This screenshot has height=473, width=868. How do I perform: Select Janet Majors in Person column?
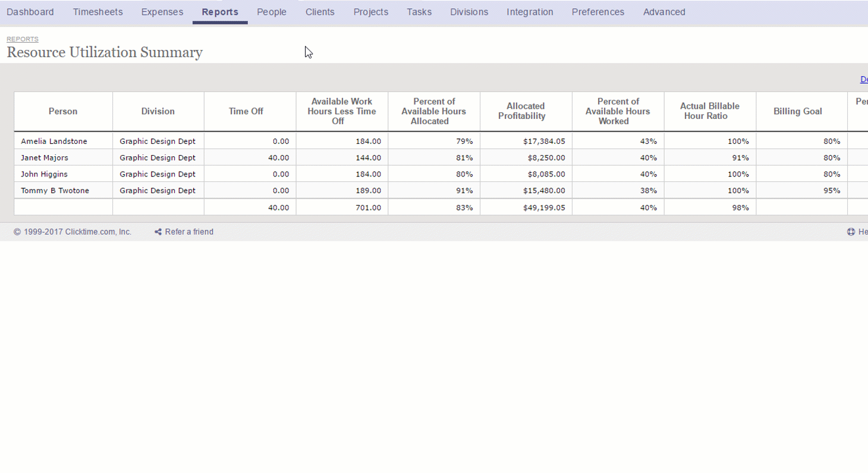[45, 158]
